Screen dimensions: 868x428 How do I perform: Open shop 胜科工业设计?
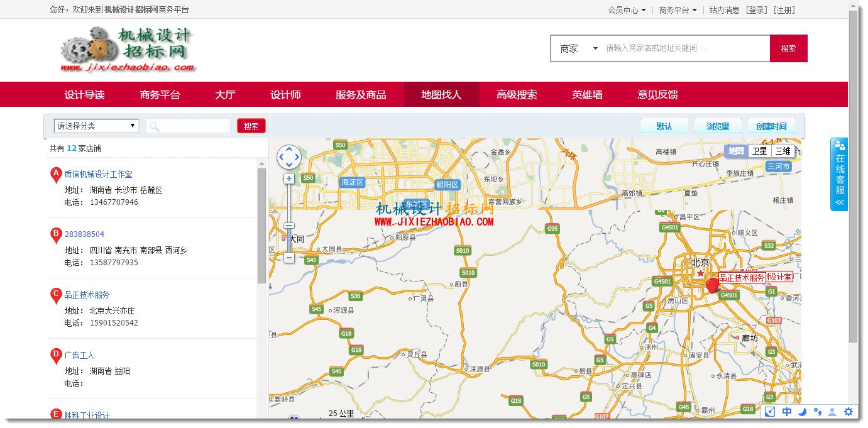point(87,415)
